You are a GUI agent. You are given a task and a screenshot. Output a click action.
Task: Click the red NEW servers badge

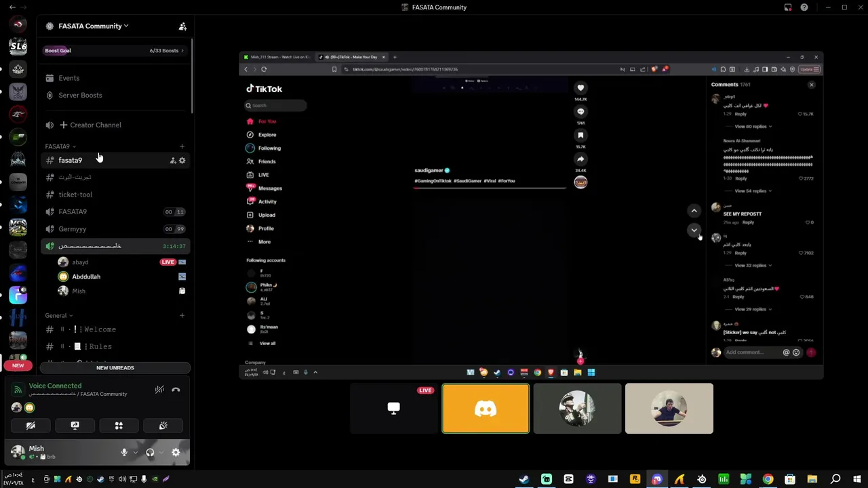(18, 365)
